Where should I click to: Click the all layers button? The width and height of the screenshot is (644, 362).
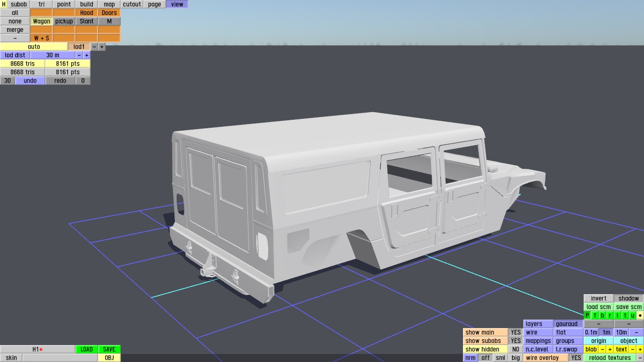(x=15, y=13)
